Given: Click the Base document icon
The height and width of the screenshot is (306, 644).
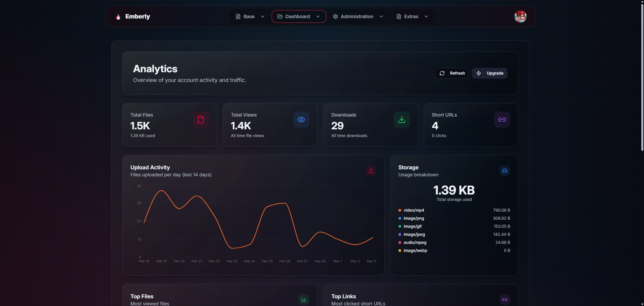Looking at the screenshot, I should [238, 16].
